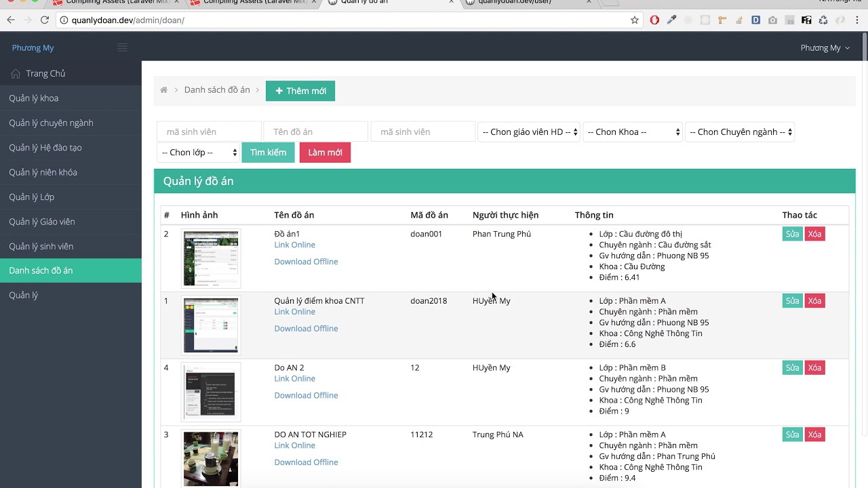Click the browser back arrow
The width and height of the screenshot is (868, 488).
[11, 20]
